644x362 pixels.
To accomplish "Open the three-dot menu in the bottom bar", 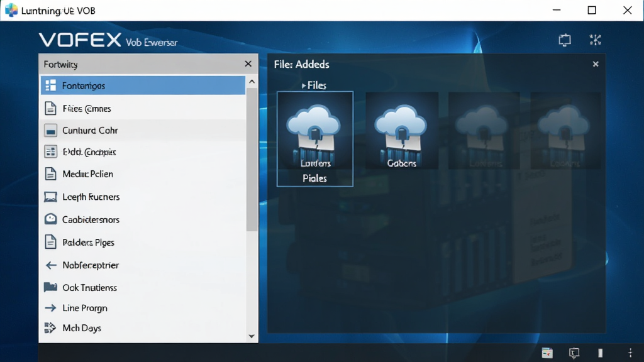I will coord(630,353).
